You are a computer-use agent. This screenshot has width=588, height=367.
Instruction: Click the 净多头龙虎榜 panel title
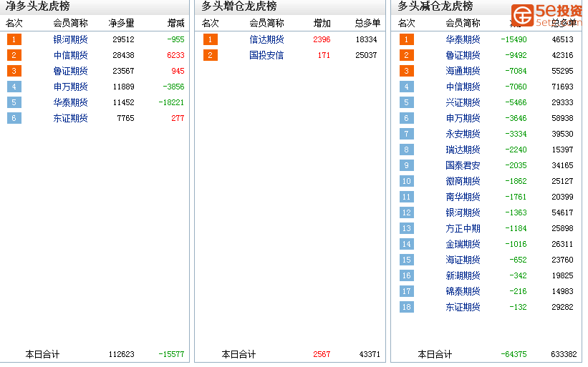(x=37, y=6)
